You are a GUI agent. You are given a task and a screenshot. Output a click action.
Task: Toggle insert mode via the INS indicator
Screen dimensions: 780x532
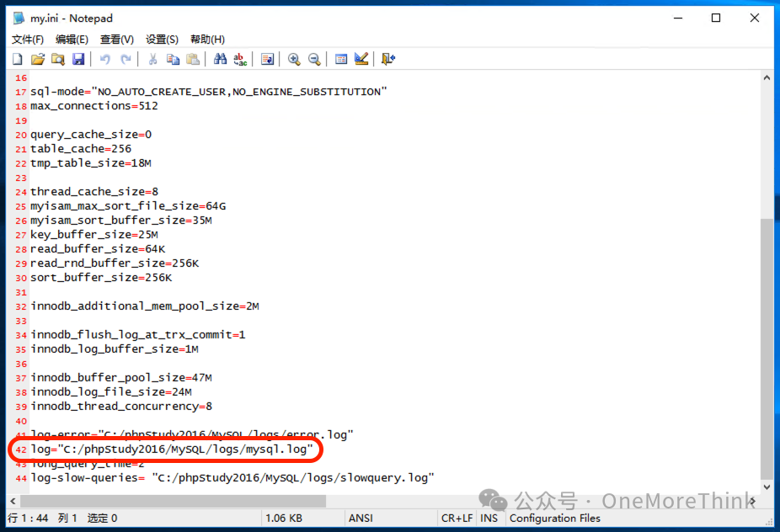(489, 518)
